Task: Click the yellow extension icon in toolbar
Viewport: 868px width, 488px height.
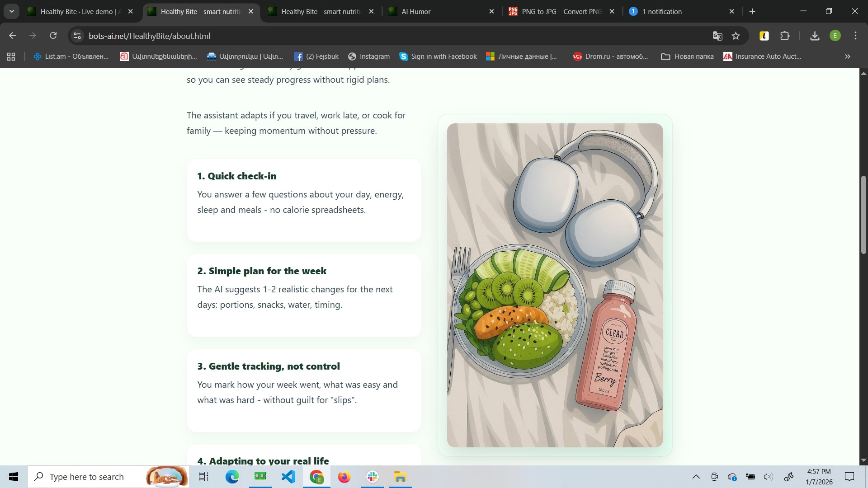Action: click(x=764, y=36)
